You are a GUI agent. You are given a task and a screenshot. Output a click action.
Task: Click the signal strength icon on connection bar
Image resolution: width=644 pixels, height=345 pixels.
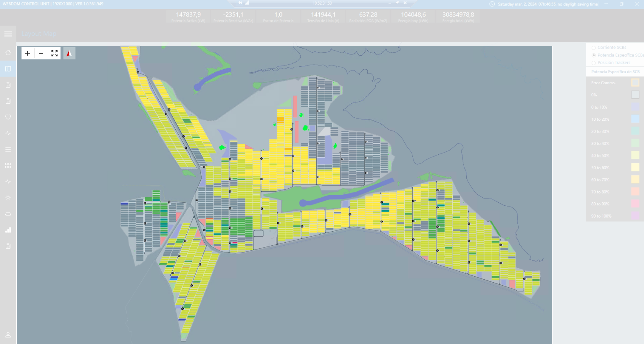247,3
